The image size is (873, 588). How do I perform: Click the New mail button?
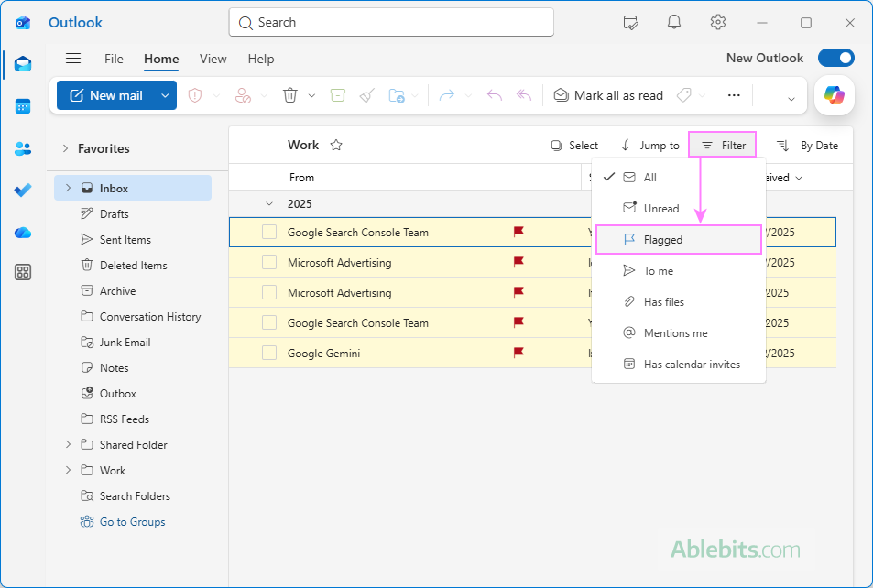click(106, 96)
